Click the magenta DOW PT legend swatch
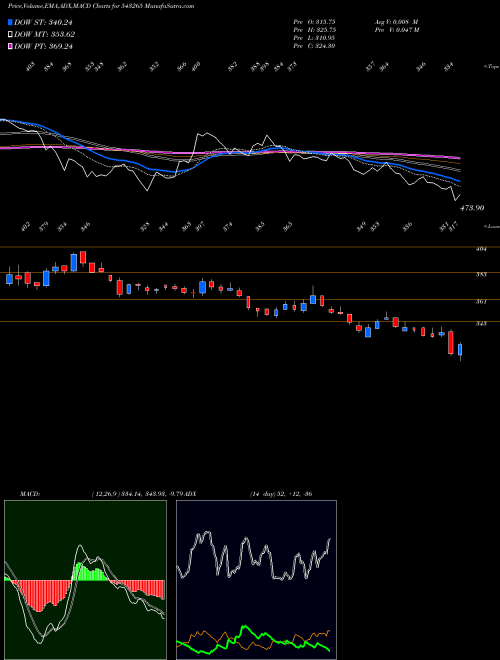Image resolution: width=500 pixels, height=660 pixels. click(x=10, y=46)
